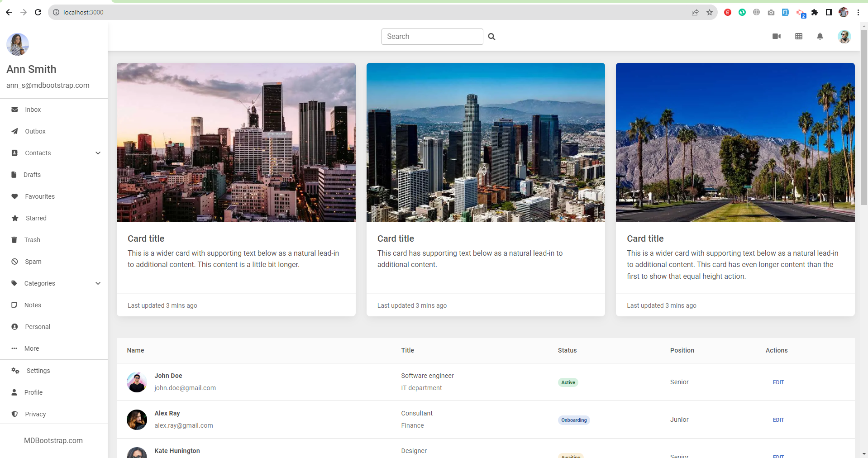
Task: Open the Drafts folder
Action: (x=32, y=174)
